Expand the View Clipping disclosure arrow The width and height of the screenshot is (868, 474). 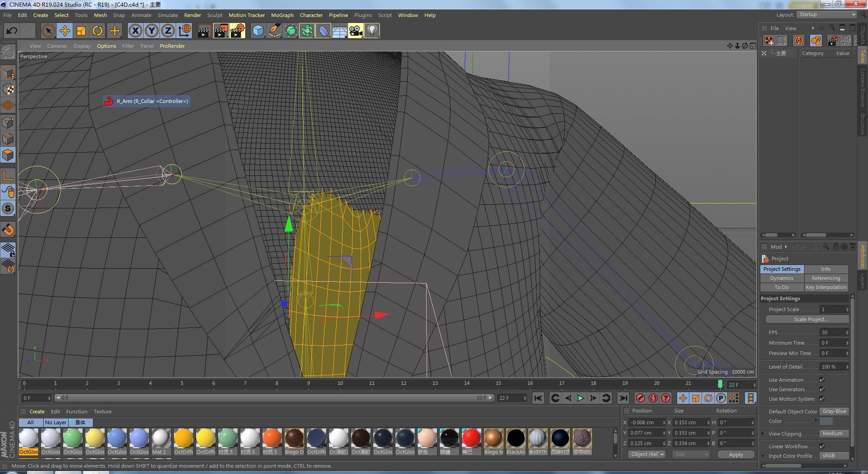coord(763,434)
